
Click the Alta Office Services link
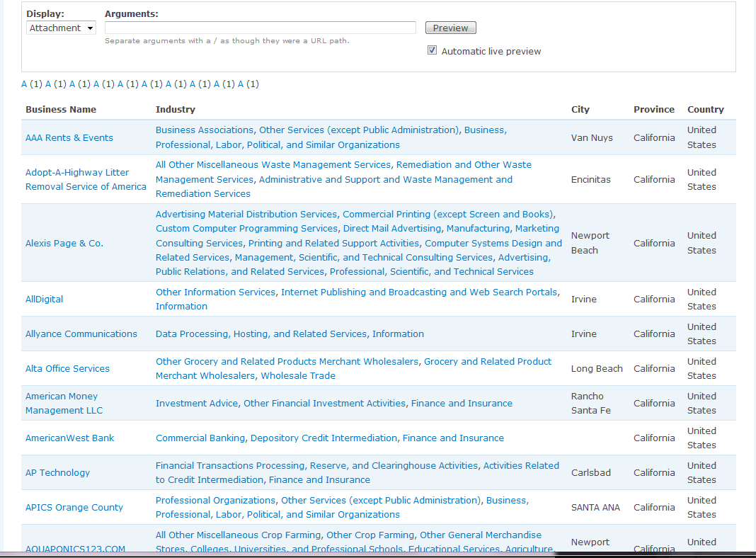[x=67, y=369]
